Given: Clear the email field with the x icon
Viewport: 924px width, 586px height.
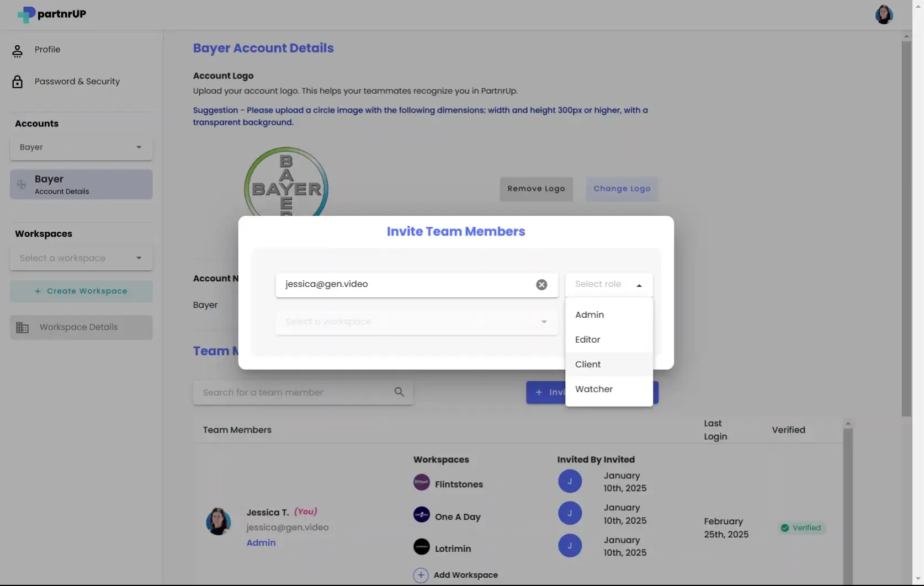Looking at the screenshot, I should [x=541, y=285].
